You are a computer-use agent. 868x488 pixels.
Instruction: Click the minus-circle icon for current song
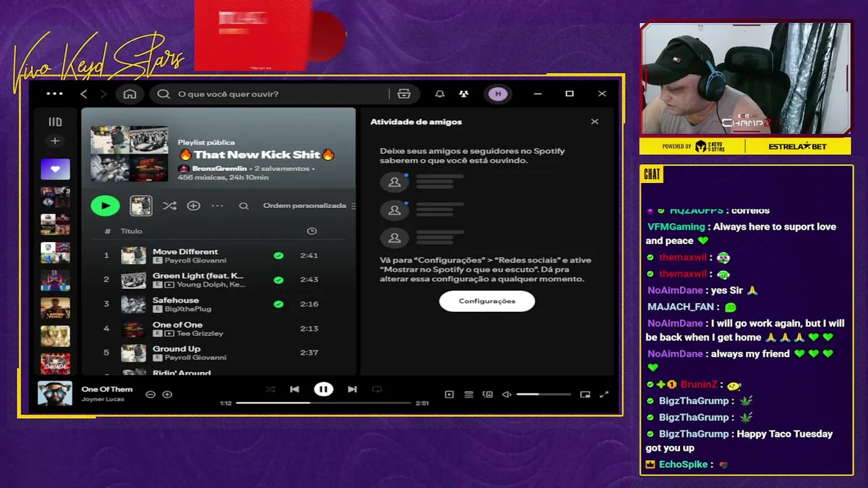(x=151, y=394)
